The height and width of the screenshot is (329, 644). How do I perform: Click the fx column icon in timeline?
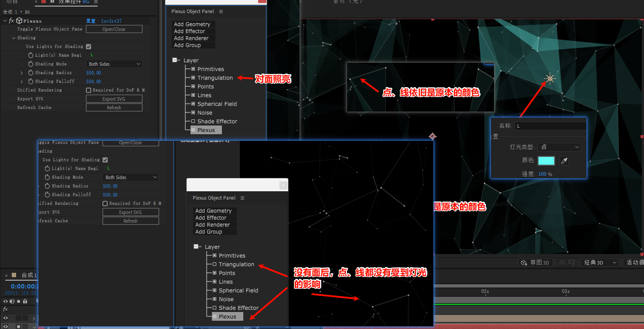click(6, 309)
